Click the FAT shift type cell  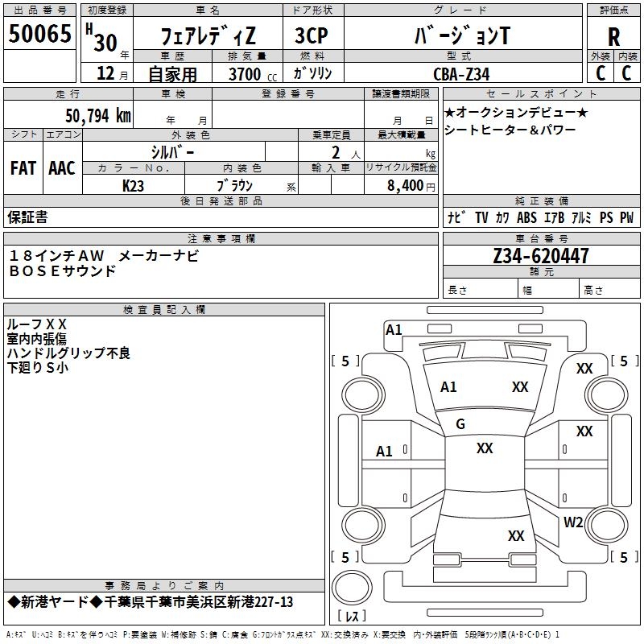click(23, 168)
